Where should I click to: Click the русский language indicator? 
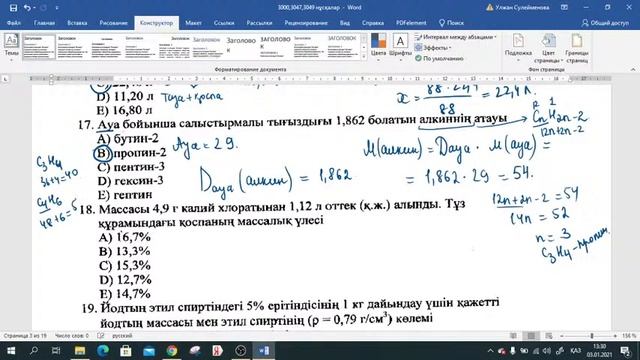[x=122, y=336]
